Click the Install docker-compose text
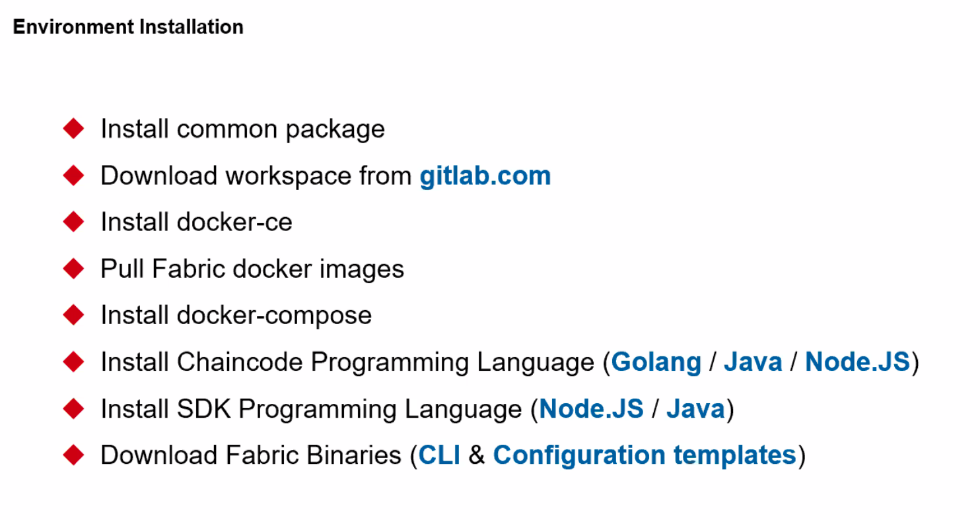The image size is (980, 520). 236,315
